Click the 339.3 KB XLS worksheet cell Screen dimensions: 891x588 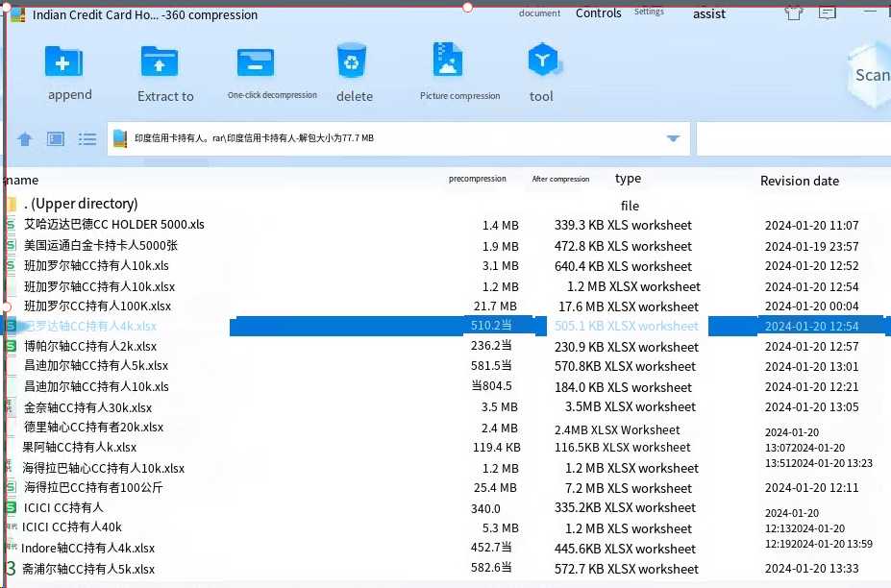click(623, 226)
